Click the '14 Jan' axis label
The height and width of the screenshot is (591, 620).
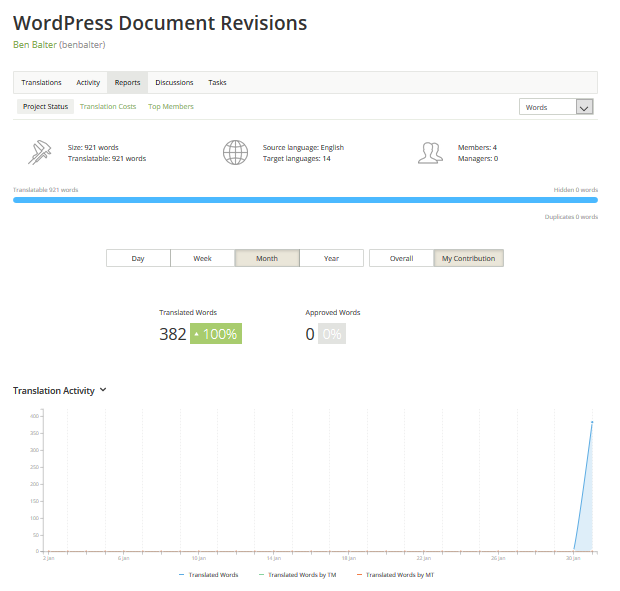click(x=274, y=558)
